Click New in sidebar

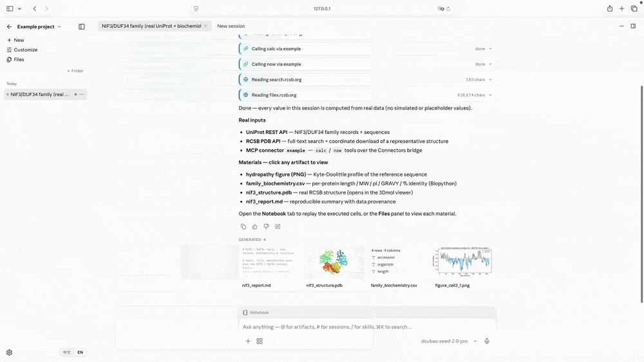pyautogui.click(x=15, y=41)
